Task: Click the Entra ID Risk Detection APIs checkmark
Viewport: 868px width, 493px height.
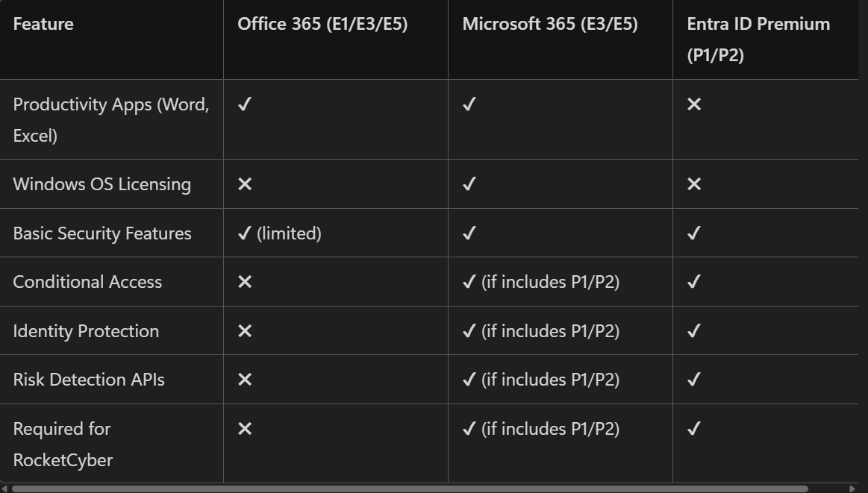Action: (x=694, y=380)
